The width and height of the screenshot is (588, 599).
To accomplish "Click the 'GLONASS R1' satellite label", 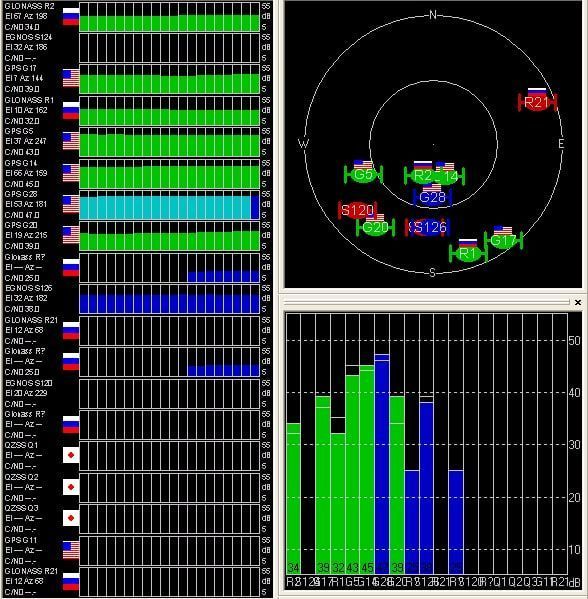I will tap(29, 100).
